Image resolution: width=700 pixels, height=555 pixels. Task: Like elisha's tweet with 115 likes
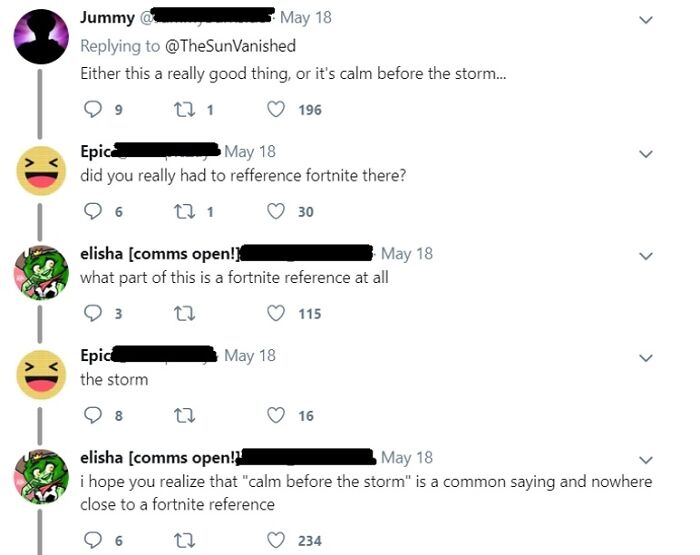click(276, 313)
